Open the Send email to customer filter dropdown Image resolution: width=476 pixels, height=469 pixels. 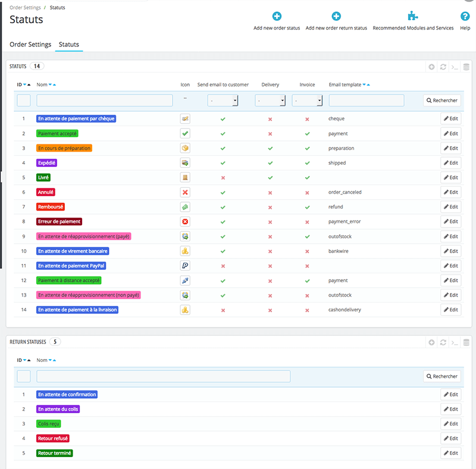tap(223, 101)
